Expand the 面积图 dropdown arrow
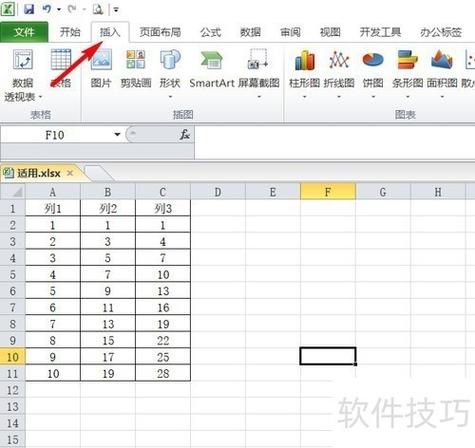 (442, 97)
